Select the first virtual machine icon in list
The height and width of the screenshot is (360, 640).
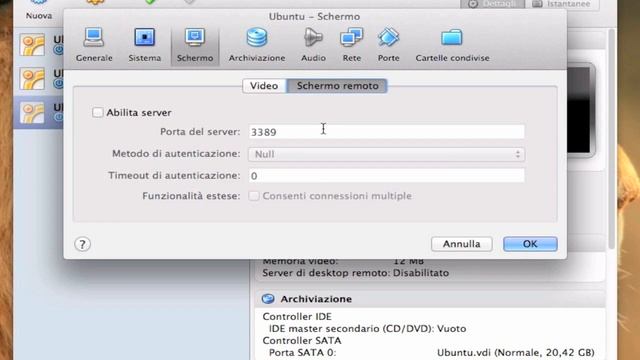coord(33,45)
